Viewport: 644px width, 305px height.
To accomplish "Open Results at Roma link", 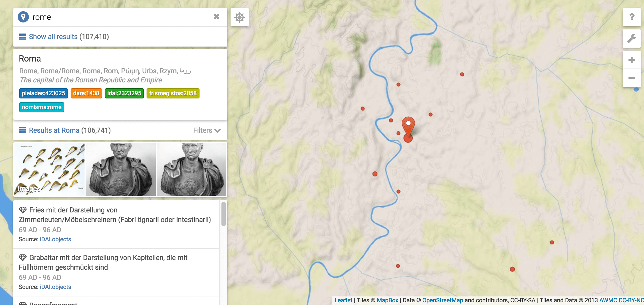I will [x=54, y=130].
